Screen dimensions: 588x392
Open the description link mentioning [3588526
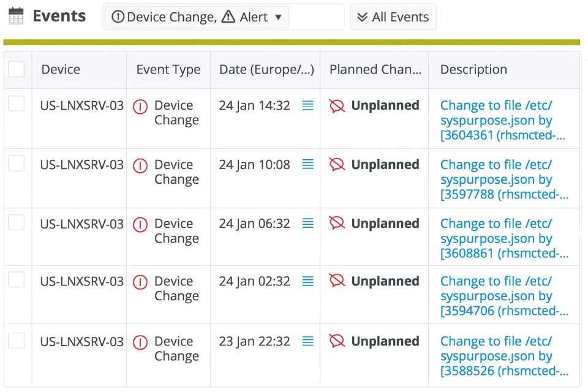tap(504, 356)
